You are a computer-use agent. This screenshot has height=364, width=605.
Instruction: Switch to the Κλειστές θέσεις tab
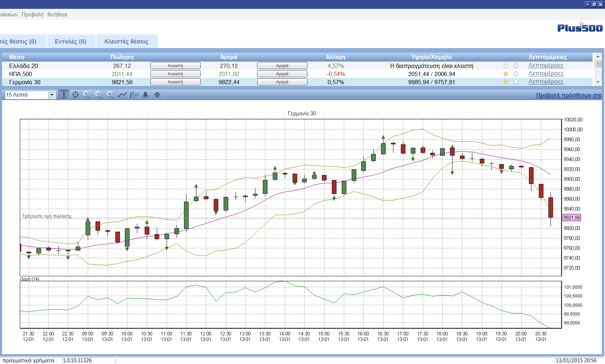tap(126, 41)
